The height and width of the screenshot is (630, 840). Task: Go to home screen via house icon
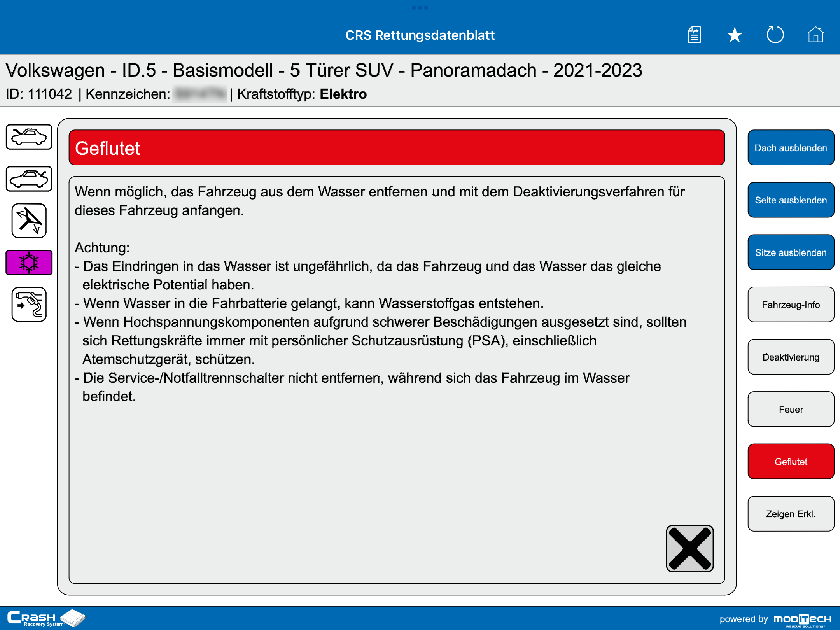tap(815, 35)
